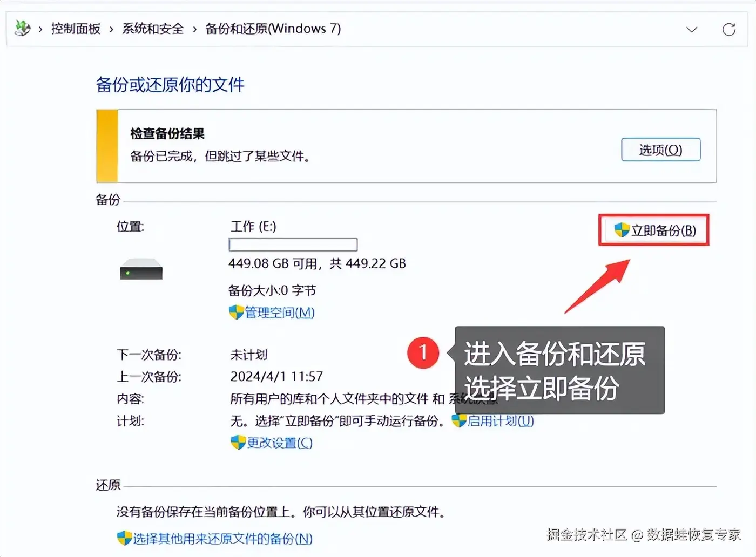Open 选择其他用来还原文件的备份(N) link

tap(223, 539)
